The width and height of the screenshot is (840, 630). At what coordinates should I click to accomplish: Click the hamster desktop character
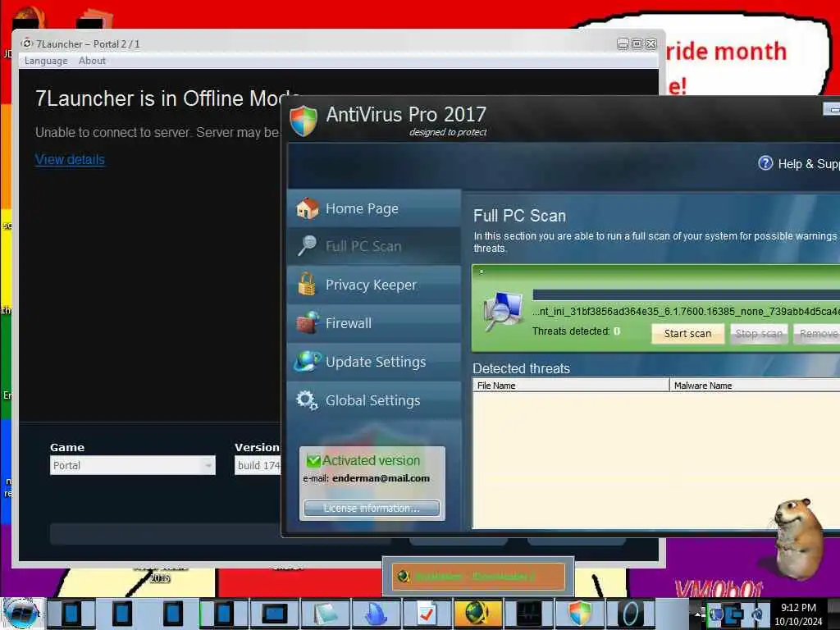799,540
